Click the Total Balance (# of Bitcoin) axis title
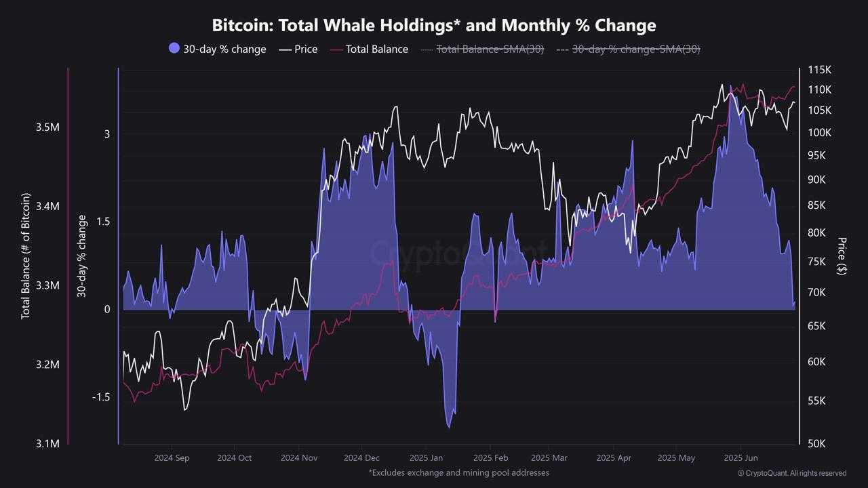This screenshot has height=488, width=868. (x=26, y=256)
